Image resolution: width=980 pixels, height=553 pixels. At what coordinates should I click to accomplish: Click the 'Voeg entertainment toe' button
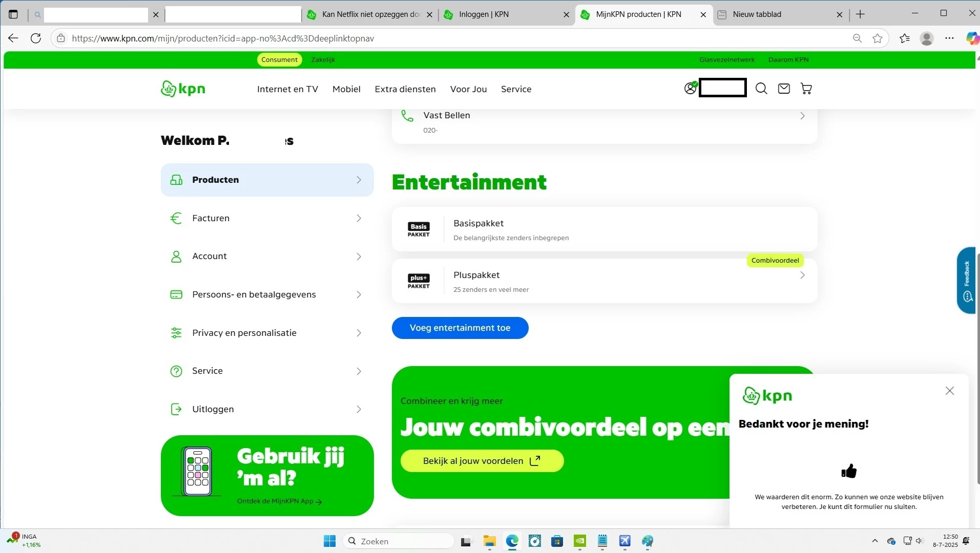point(460,328)
